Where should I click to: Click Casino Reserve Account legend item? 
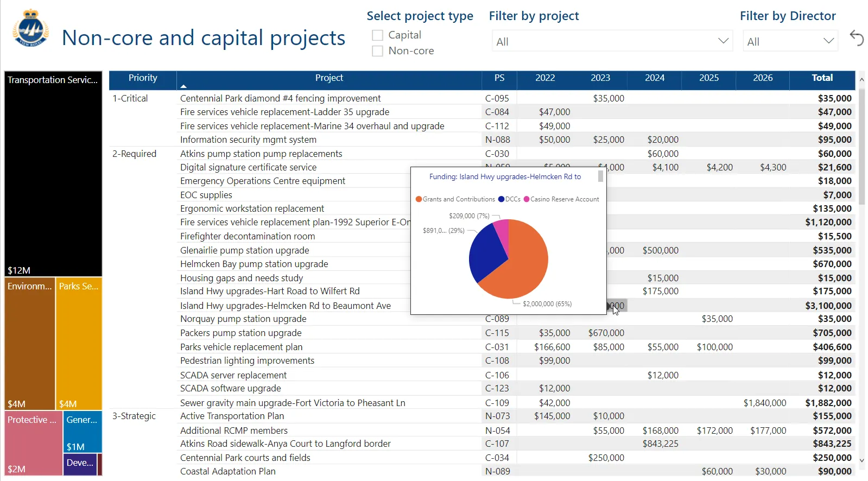coord(561,199)
